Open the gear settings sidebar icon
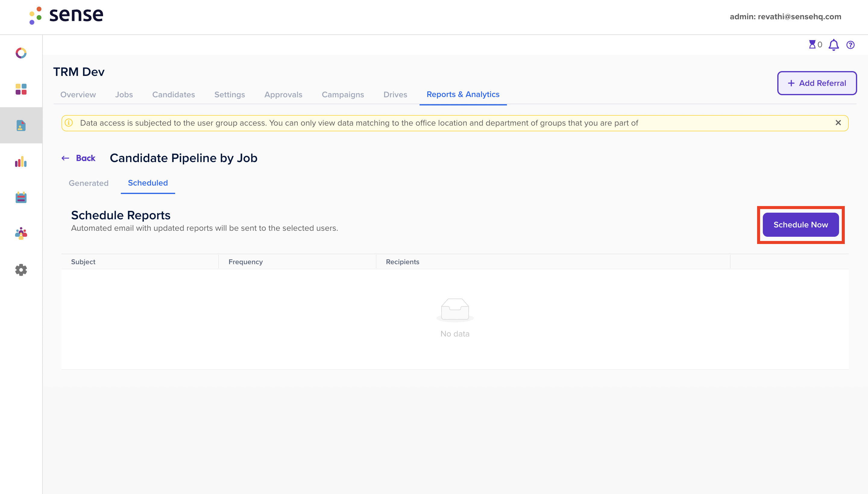The image size is (868, 494). 21,270
